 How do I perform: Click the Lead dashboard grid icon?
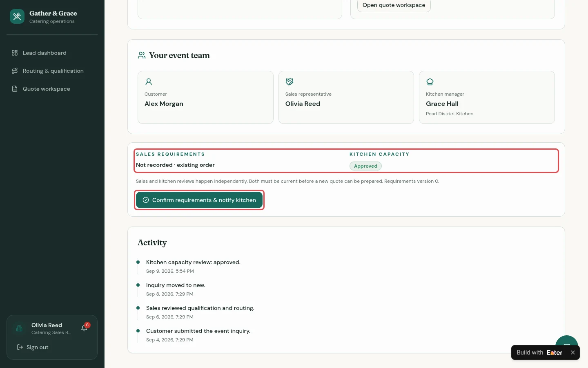[x=15, y=53]
